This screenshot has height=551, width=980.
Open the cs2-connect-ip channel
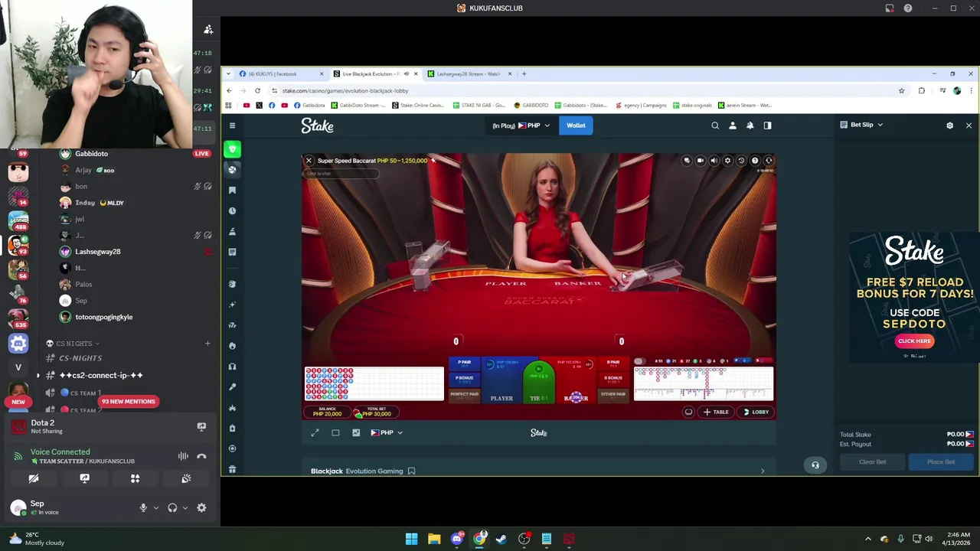tap(101, 376)
